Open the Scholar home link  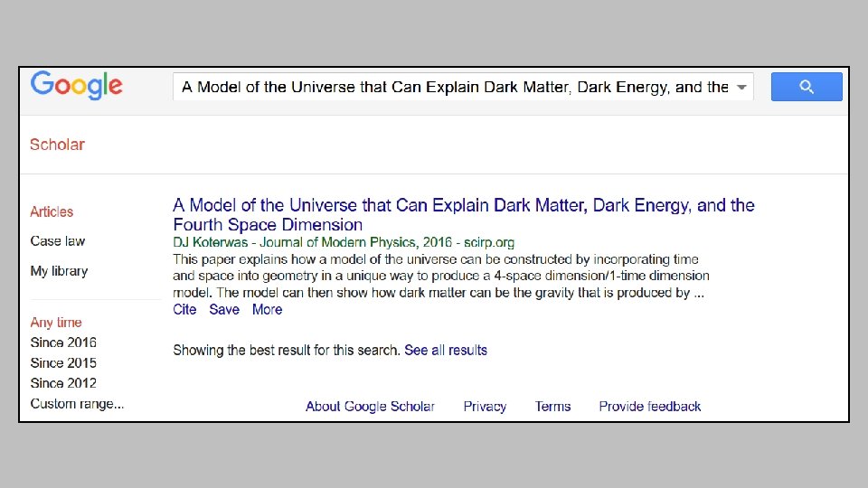[57, 145]
